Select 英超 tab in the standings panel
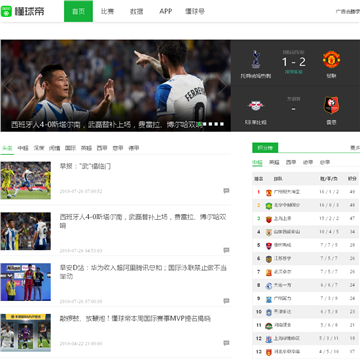Image resolution: width=360 pixels, height=360 pixels. pyautogui.click(x=274, y=162)
